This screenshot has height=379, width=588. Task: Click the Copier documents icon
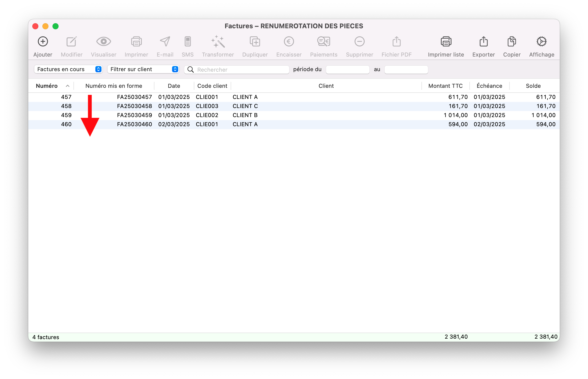[512, 42]
